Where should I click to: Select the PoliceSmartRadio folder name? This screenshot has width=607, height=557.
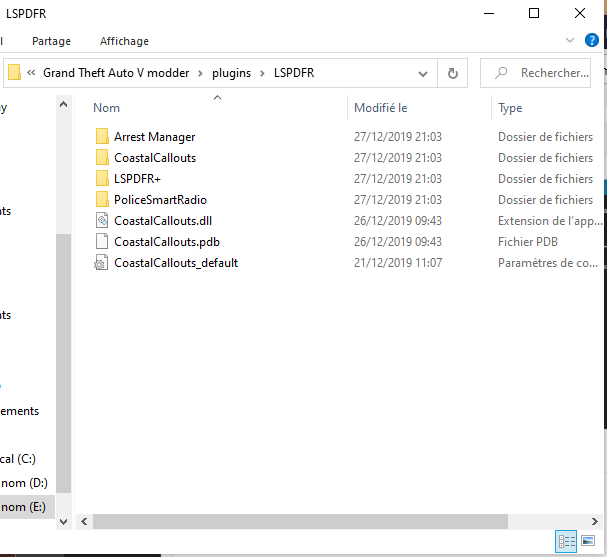pyautogui.click(x=160, y=200)
